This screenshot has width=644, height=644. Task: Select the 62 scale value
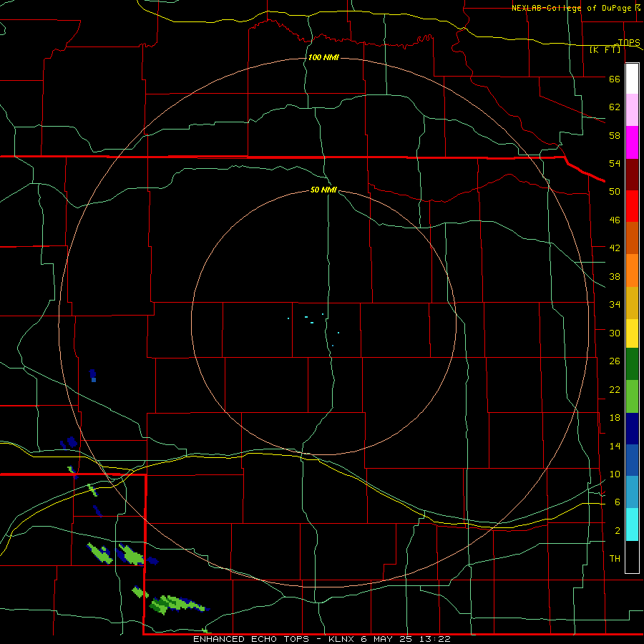pyautogui.click(x=615, y=107)
